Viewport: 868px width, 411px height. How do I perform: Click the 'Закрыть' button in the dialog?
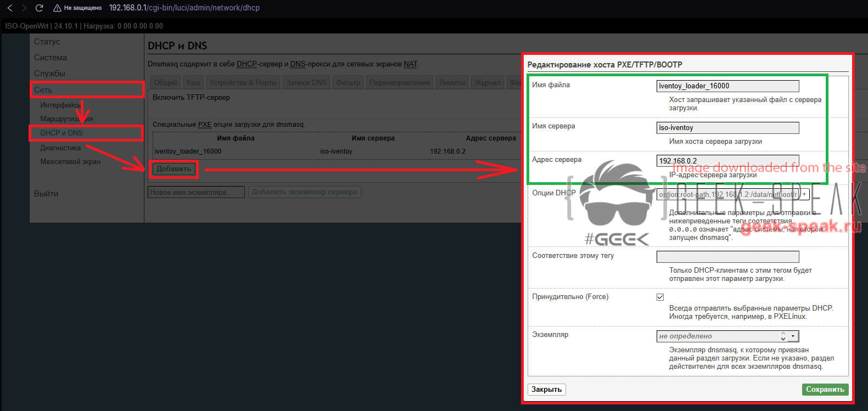click(x=546, y=389)
